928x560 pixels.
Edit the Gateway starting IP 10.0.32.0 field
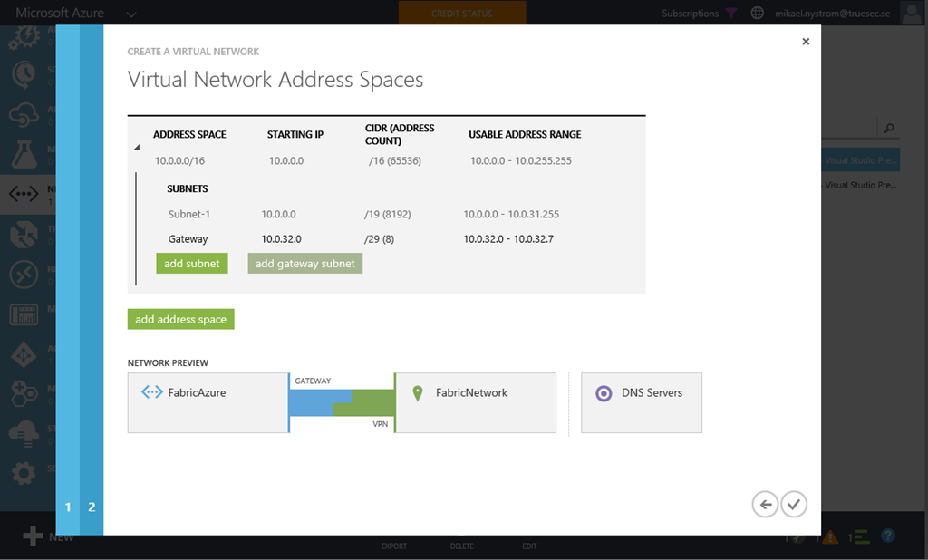[x=281, y=239]
